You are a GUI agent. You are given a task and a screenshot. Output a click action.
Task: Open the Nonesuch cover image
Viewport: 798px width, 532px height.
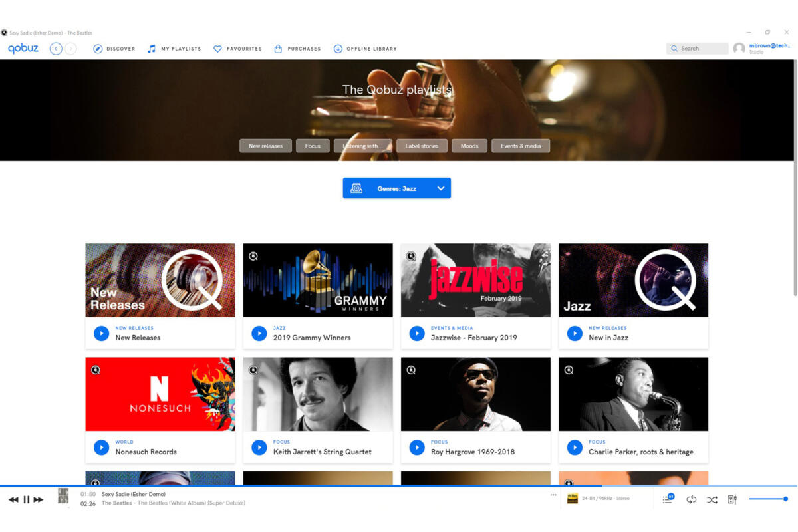tap(160, 394)
